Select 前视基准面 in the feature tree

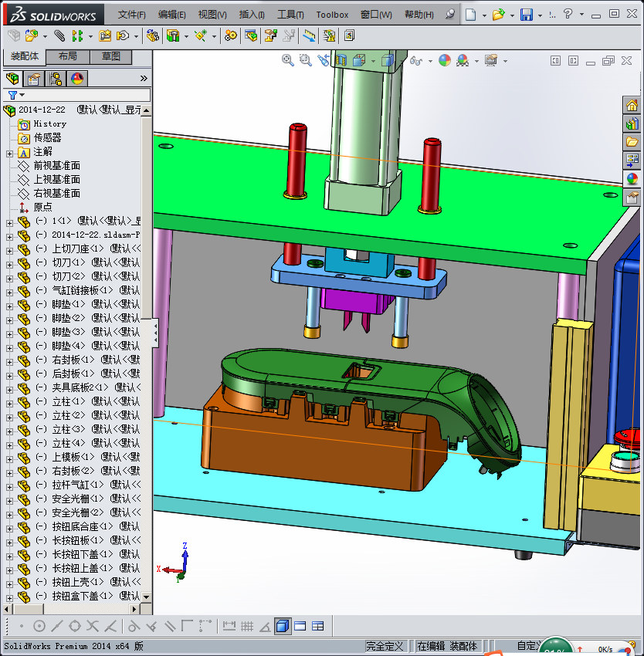(x=56, y=166)
